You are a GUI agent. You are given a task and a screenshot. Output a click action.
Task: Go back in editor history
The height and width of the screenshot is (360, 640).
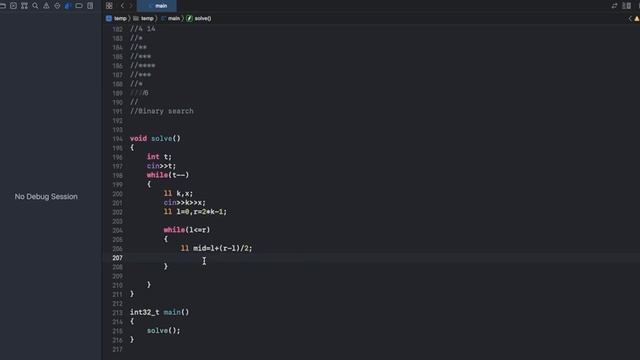coord(122,6)
